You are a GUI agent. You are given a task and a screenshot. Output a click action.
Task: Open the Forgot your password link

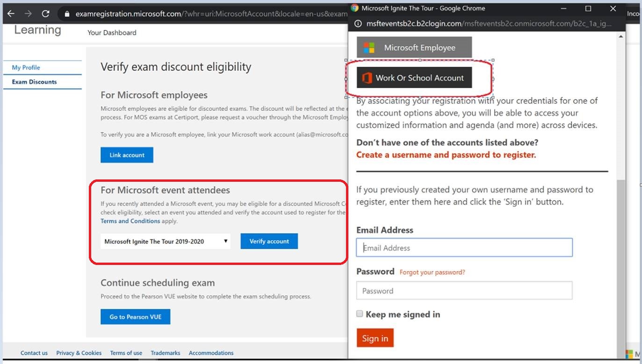[433, 272]
